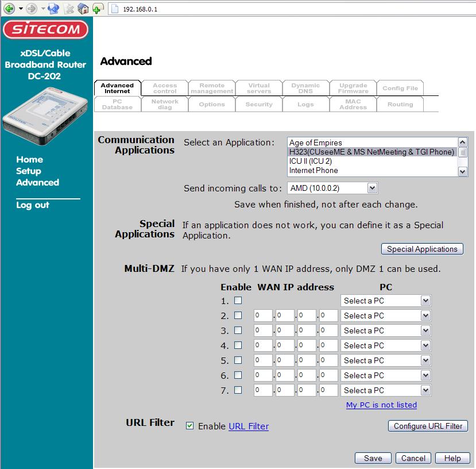The width and height of the screenshot is (476, 469).
Task: Open the Send incoming calls to dropdown
Action: (x=332, y=188)
